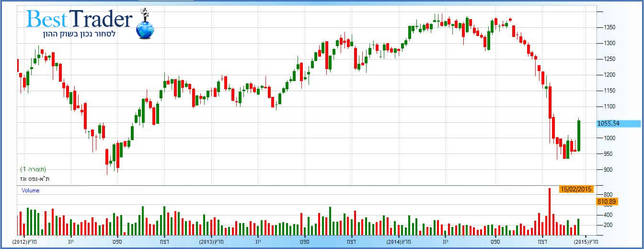Click the green (תצורה 1) configuration label
Viewport: 644px width, 249px height.
click(33, 169)
